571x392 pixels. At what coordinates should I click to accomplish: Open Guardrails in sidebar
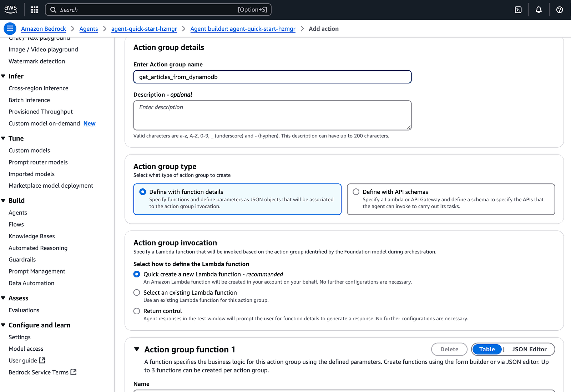tap(22, 259)
